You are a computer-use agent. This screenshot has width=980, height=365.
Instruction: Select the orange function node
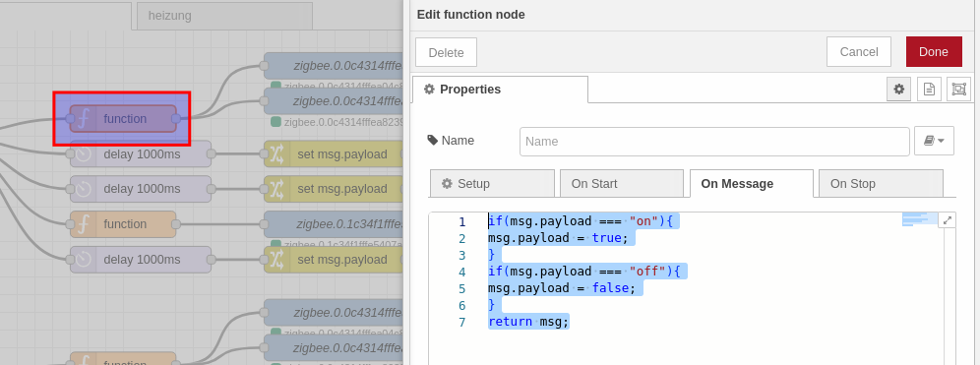coord(123,223)
